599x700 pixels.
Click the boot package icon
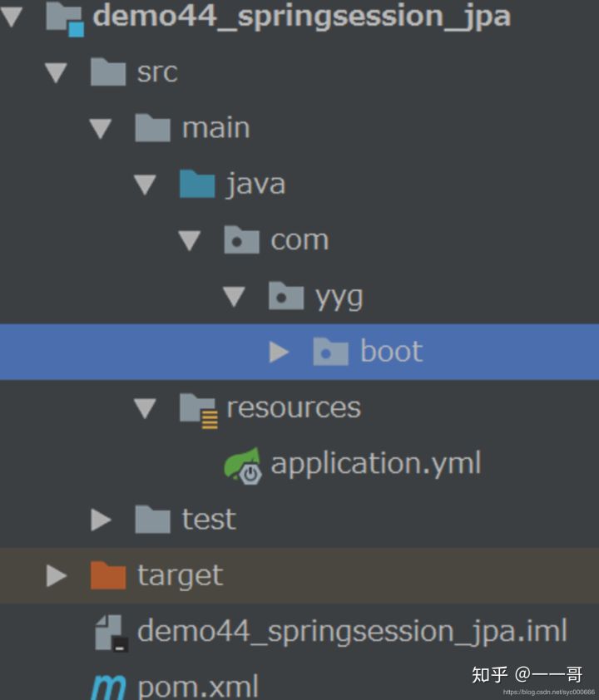click(330, 352)
